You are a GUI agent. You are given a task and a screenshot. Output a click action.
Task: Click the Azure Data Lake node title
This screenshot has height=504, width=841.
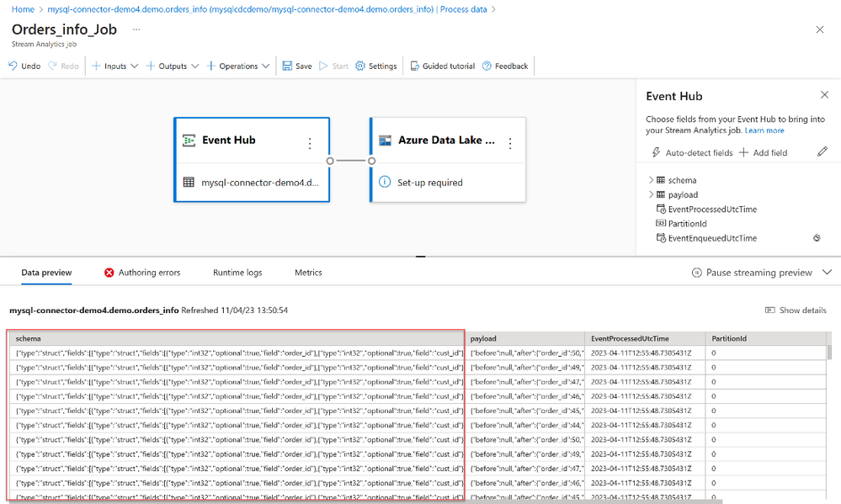click(x=446, y=140)
